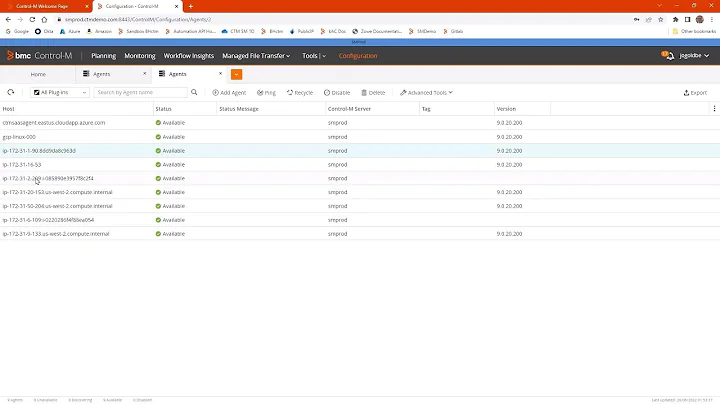The width and height of the screenshot is (720, 404).
Task: Refresh the agents list
Action: [x=11, y=92]
